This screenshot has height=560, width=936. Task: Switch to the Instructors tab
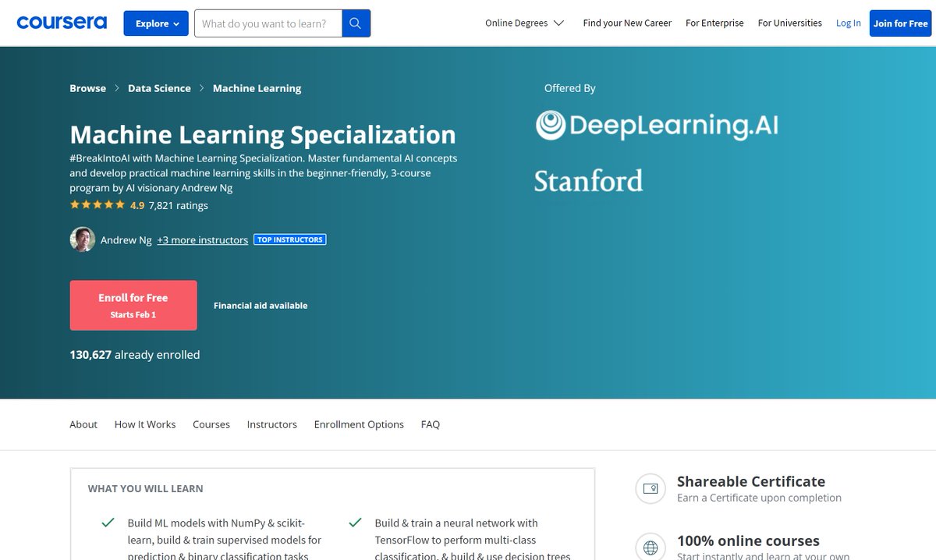[x=272, y=424]
